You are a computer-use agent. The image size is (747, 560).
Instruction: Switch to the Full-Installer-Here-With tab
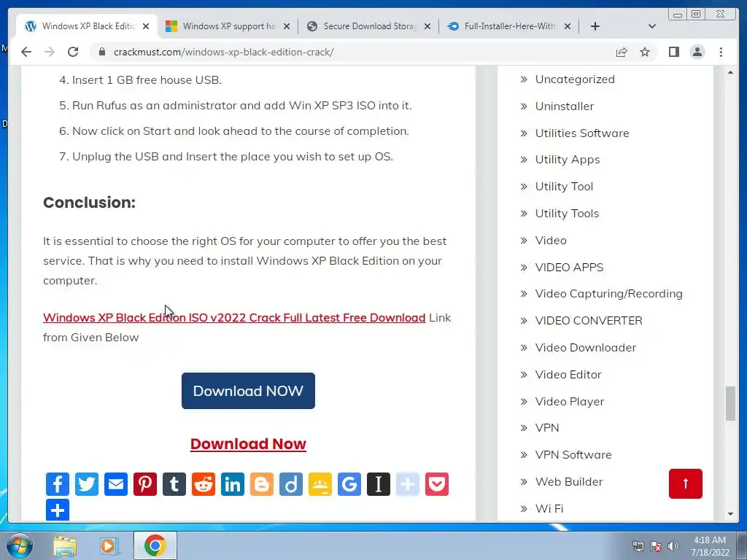pos(509,26)
